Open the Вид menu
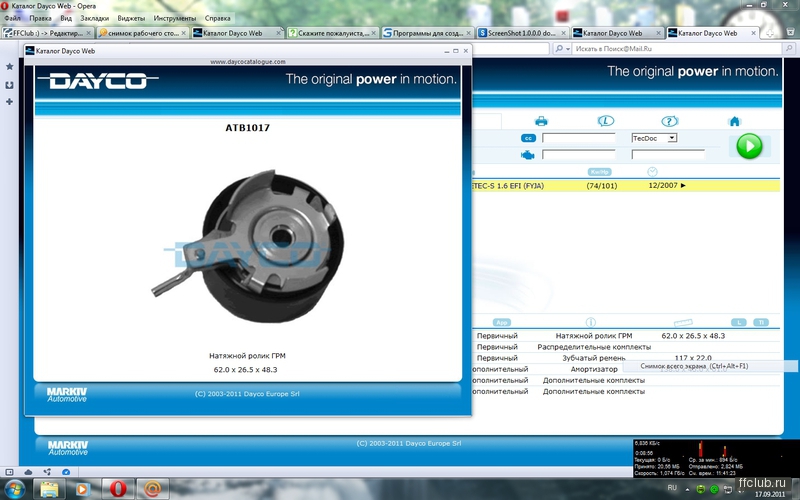 pos(66,18)
